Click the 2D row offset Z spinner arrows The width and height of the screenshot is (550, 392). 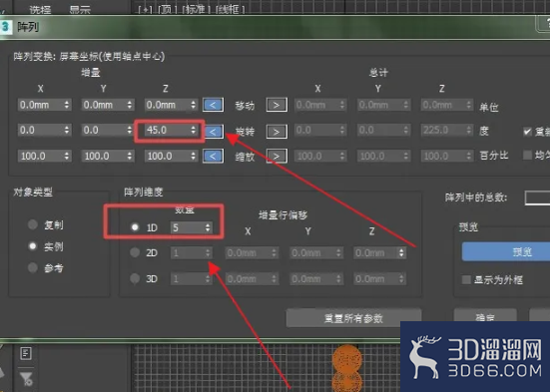click(401, 252)
